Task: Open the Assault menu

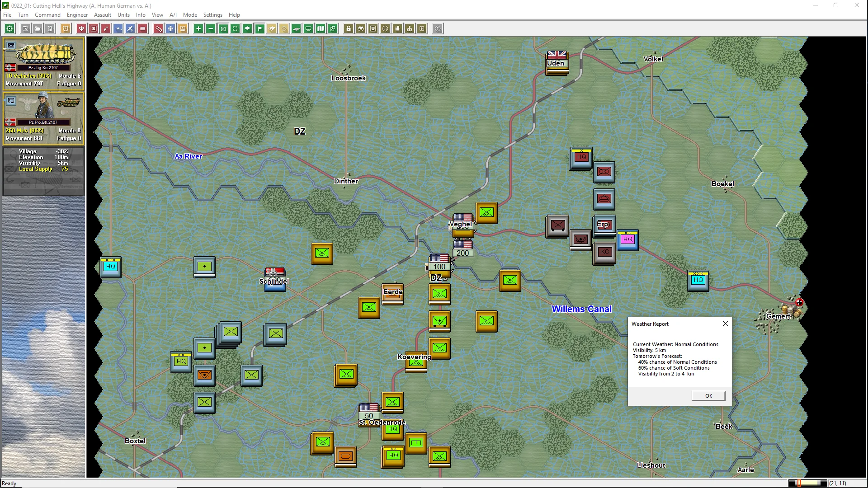Action: pyautogui.click(x=103, y=15)
